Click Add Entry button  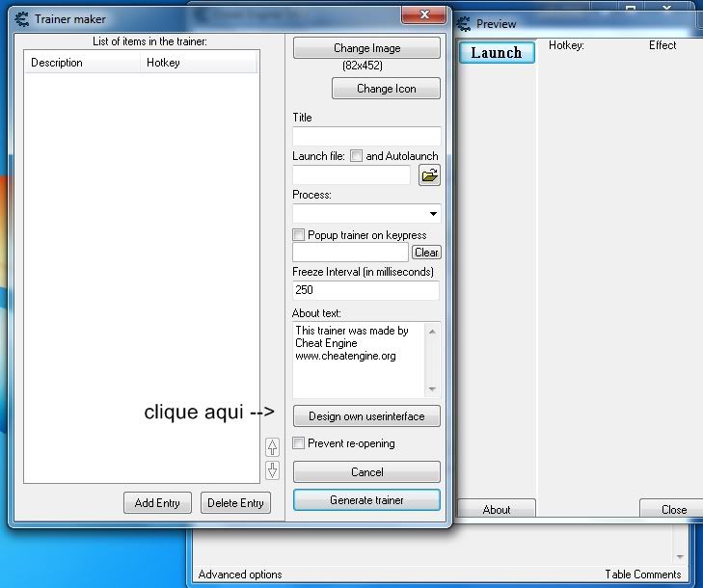(157, 503)
